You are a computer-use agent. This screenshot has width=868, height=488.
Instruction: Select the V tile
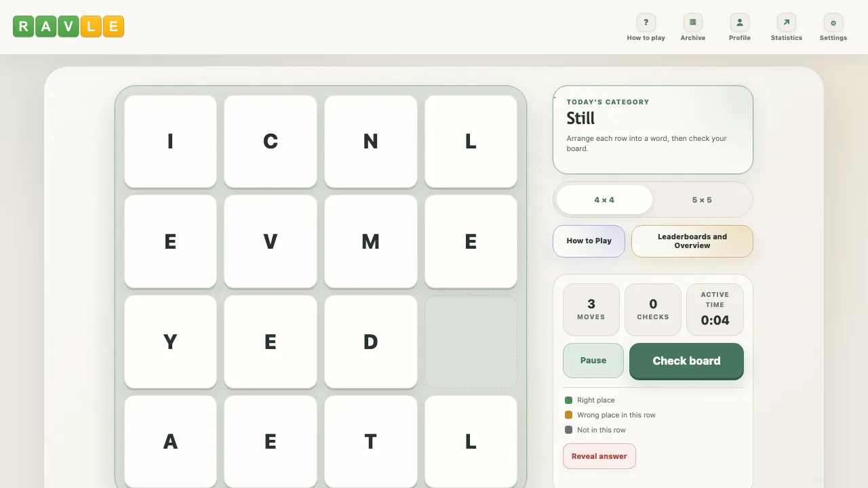[271, 241]
